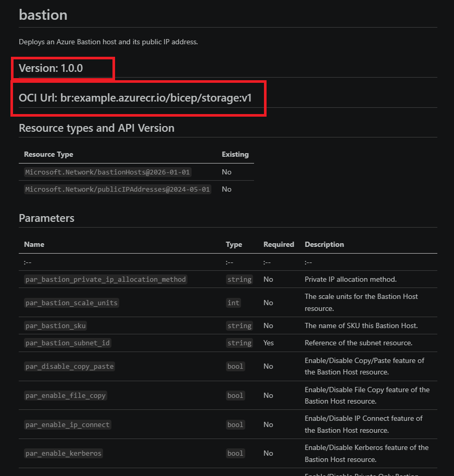The image size is (454, 476).
Task: Click 'The scale units for the Bastion Host' description
Action: click(x=361, y=303)
